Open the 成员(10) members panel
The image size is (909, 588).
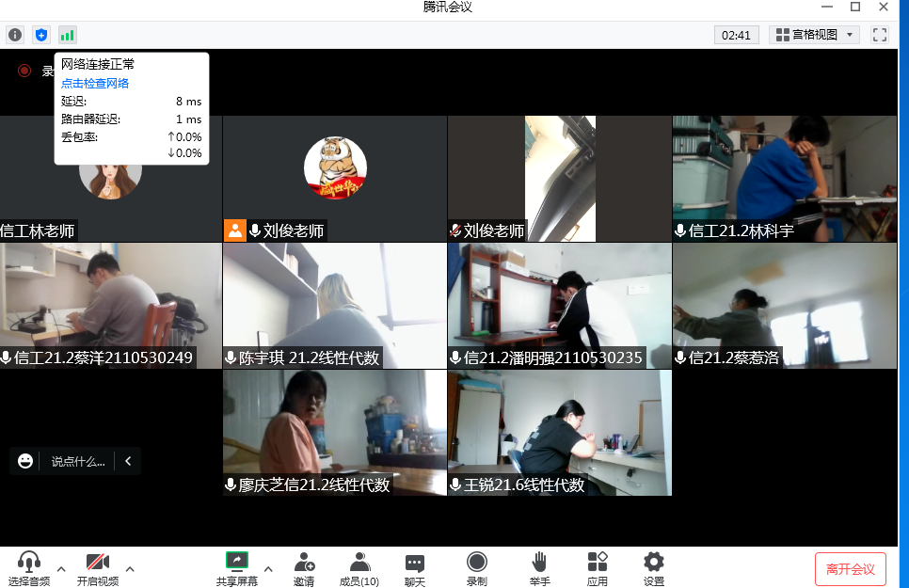[x=359, y=568]
